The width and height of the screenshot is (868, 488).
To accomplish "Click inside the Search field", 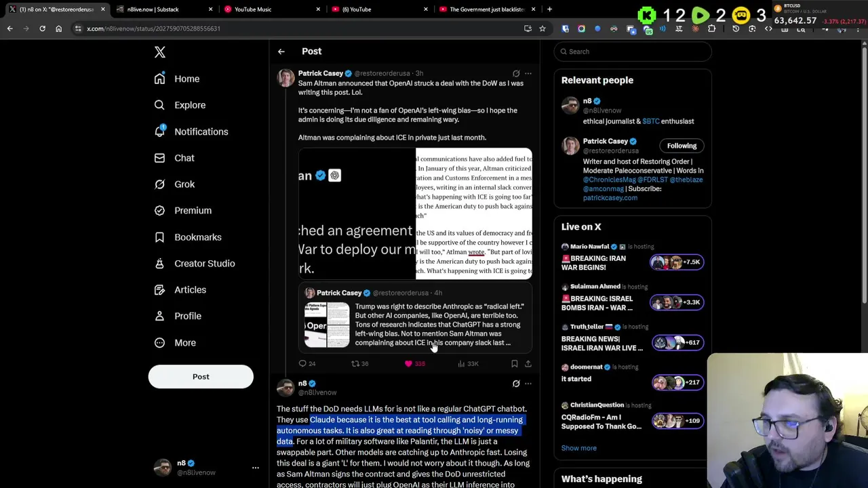I will (x=632, y=52).
